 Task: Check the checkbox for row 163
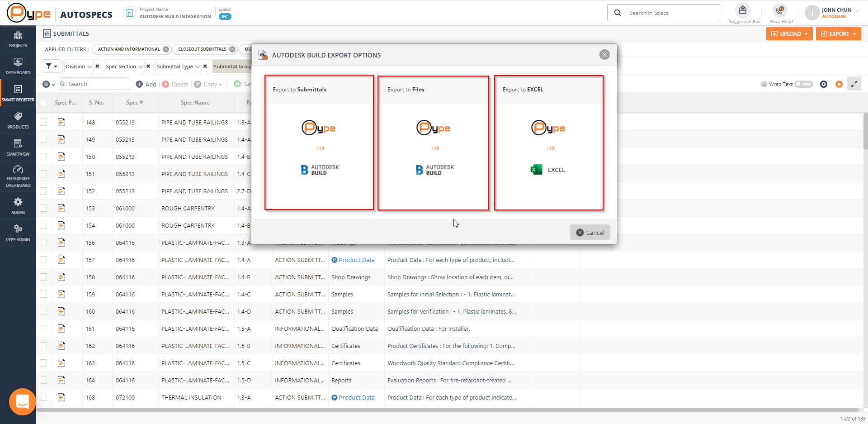[43, 363]
